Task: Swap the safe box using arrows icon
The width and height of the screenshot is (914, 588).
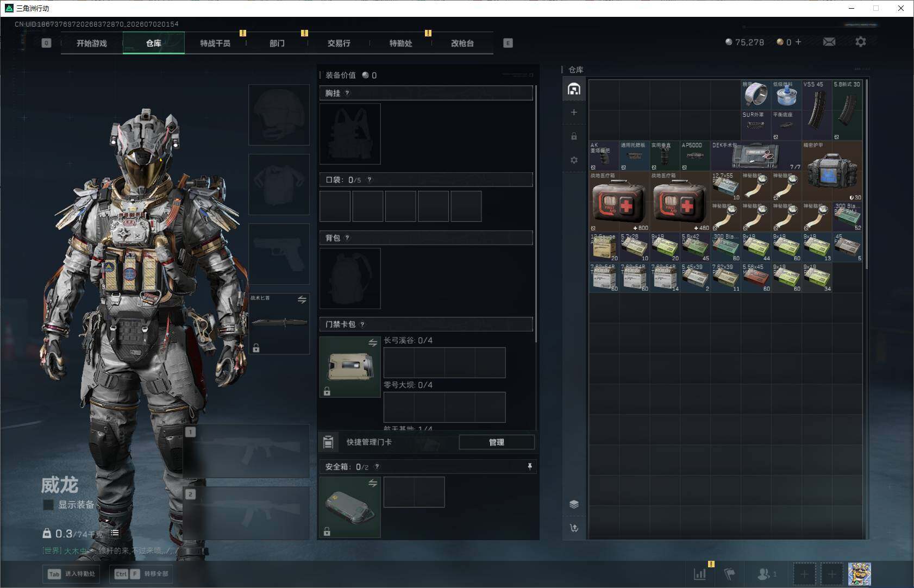Action: click(373, 483)
